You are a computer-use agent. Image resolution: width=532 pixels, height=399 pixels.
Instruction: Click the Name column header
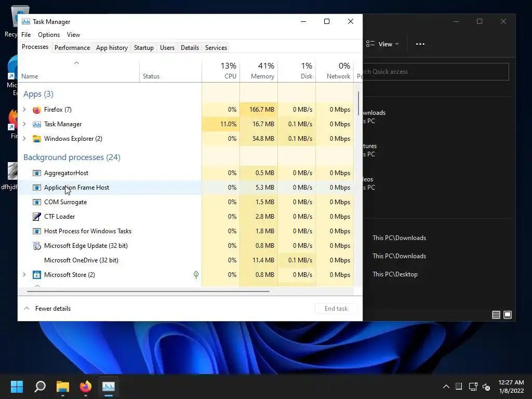click(79, 71)
